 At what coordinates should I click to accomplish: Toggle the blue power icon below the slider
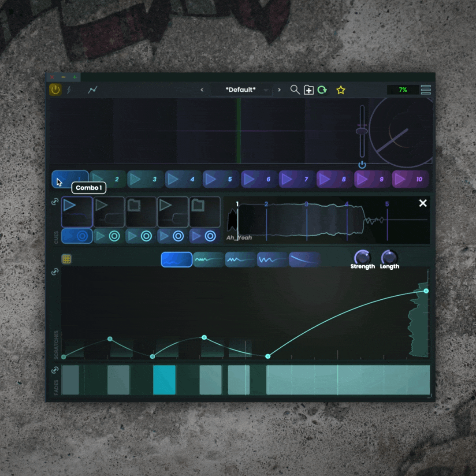362,165
